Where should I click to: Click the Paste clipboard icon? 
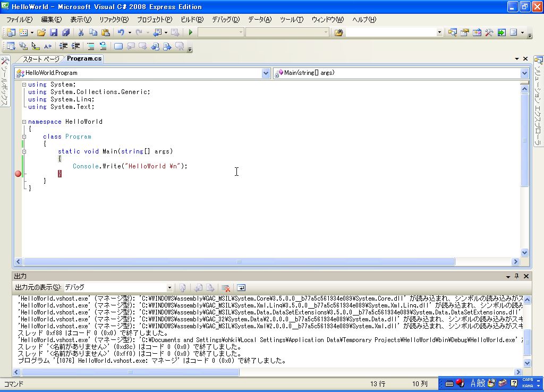pyautogui.click(x=106, y=32)
